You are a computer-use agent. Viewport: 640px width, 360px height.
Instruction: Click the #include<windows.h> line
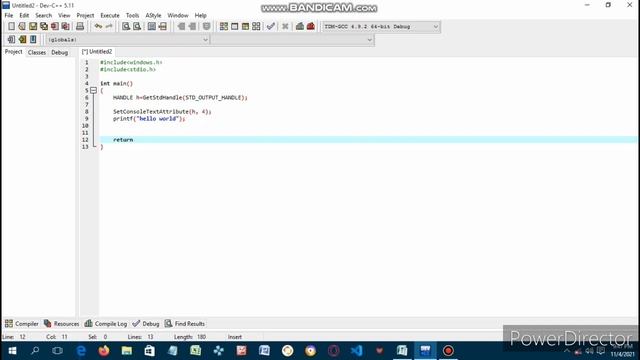(131, 62)
